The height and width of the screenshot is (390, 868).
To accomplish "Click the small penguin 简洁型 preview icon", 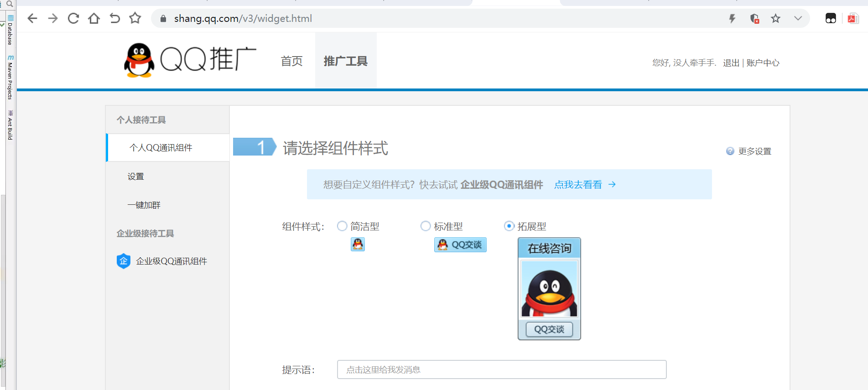I will pos(358,244).
